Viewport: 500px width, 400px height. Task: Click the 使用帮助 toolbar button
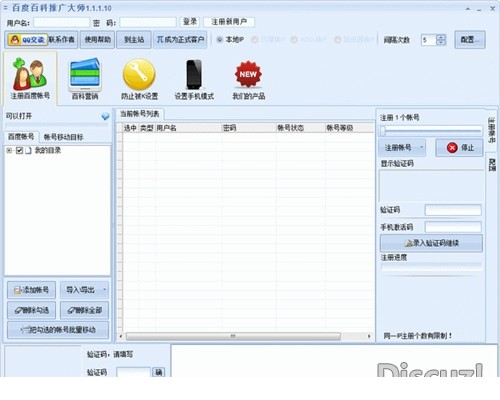(x=97, y=40)
